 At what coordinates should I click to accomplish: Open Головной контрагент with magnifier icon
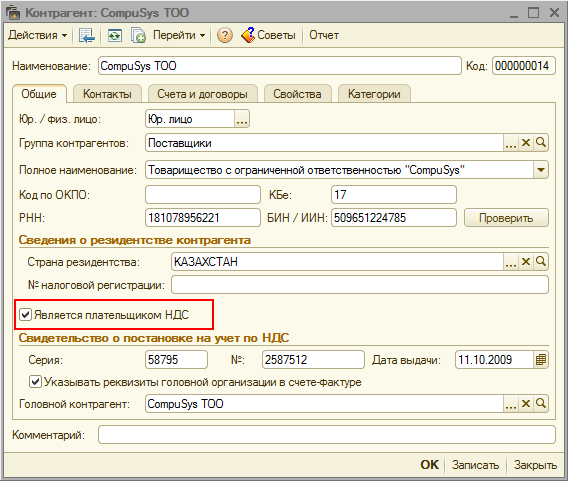click(541, 403)
